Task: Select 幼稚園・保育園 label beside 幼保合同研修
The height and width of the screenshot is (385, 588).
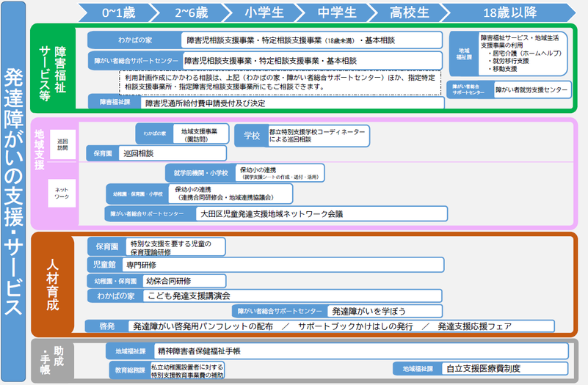Action: (x=115, y=281)
